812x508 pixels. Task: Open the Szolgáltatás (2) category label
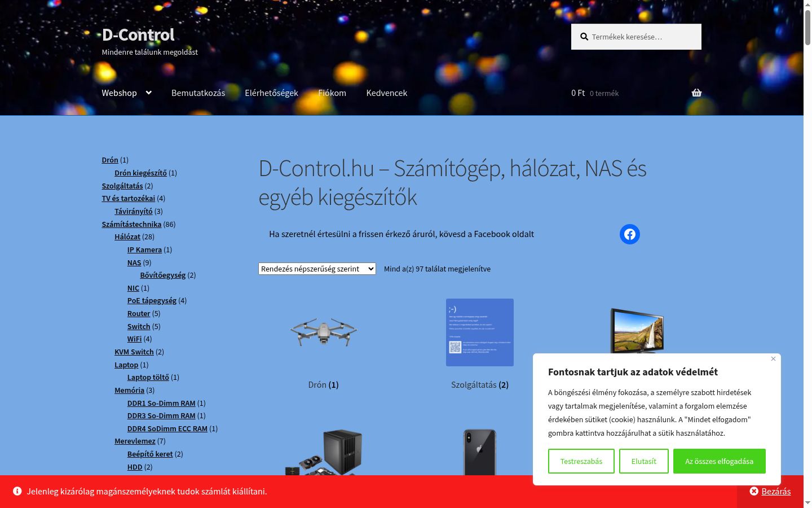pyautogui.click(x=480, y=385)
